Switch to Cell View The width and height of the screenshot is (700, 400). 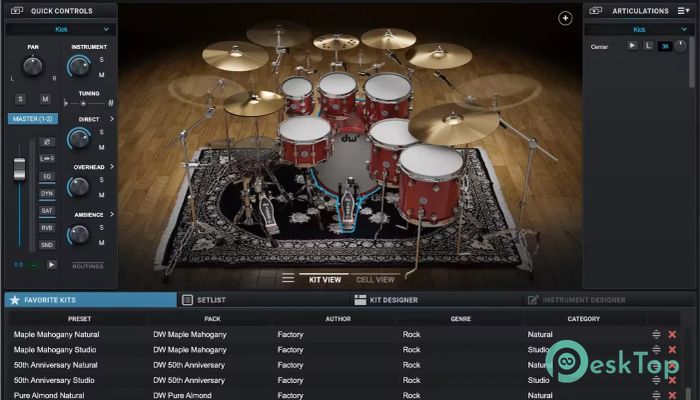pyautogui.click(x=375, y=279)
